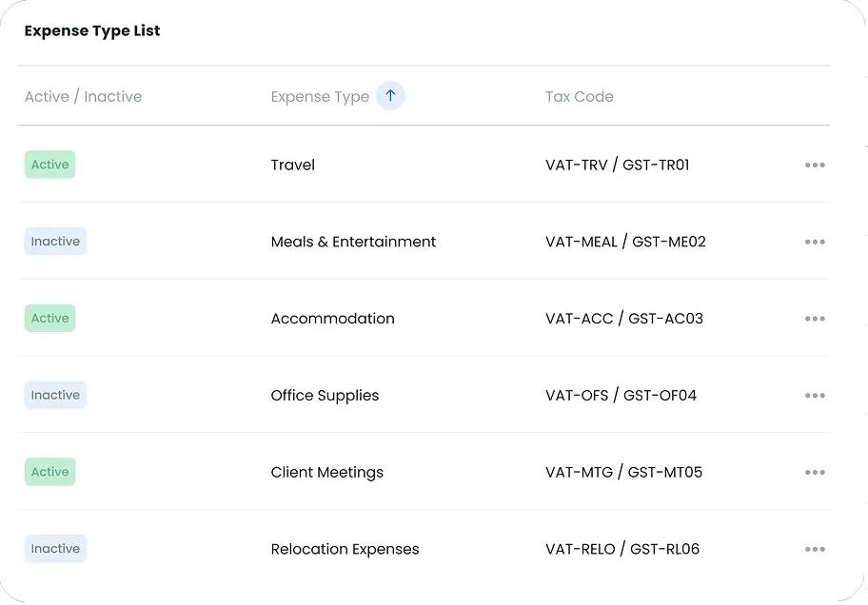
Task: Click tax code VAT-TRV / GST-TR01
Action: click(618, 165)
